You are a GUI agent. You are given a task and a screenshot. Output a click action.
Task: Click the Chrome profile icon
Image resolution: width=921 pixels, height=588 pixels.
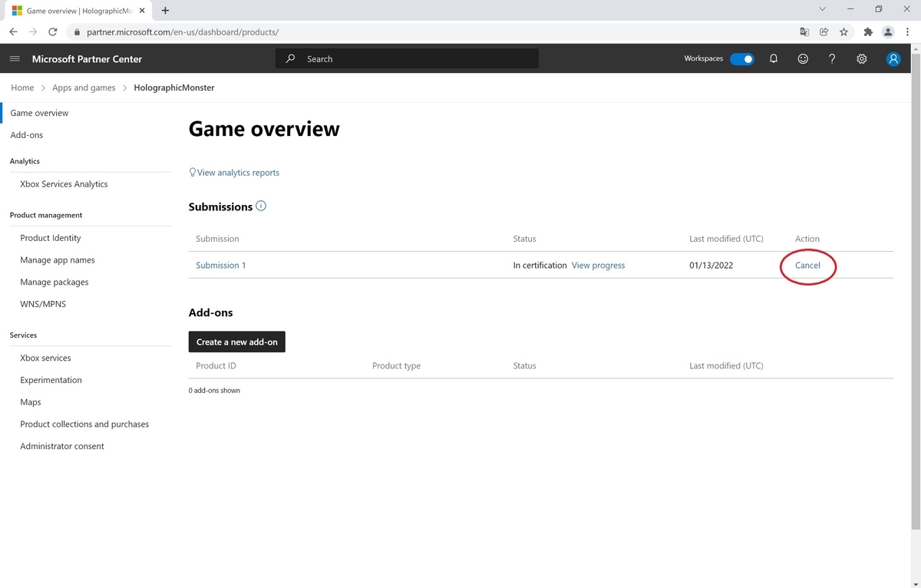(888, 32)
